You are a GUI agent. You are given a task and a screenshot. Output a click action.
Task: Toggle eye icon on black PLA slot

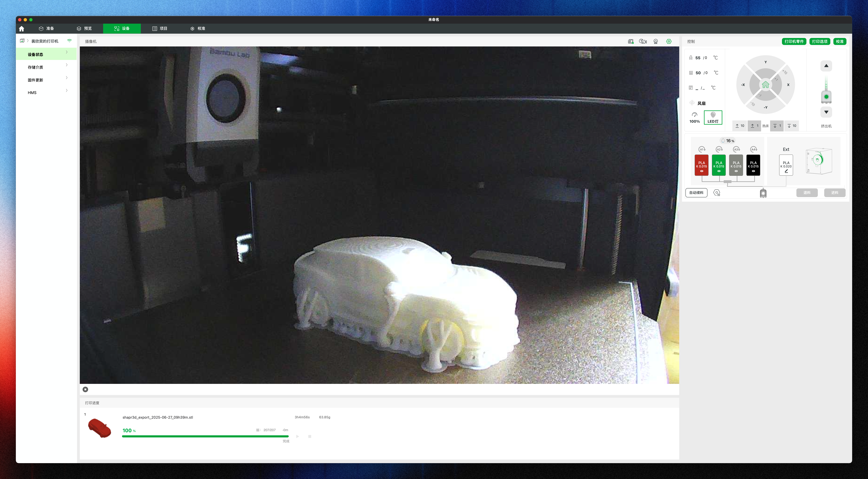753,171
